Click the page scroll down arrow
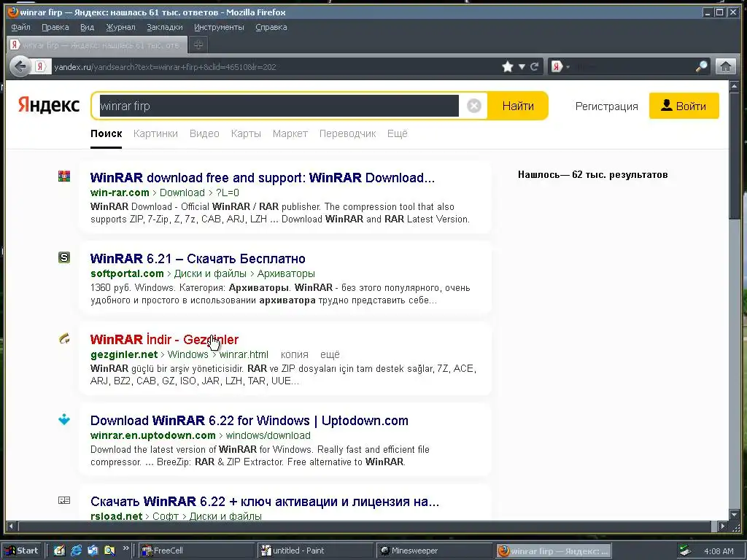 coord(734,515)
